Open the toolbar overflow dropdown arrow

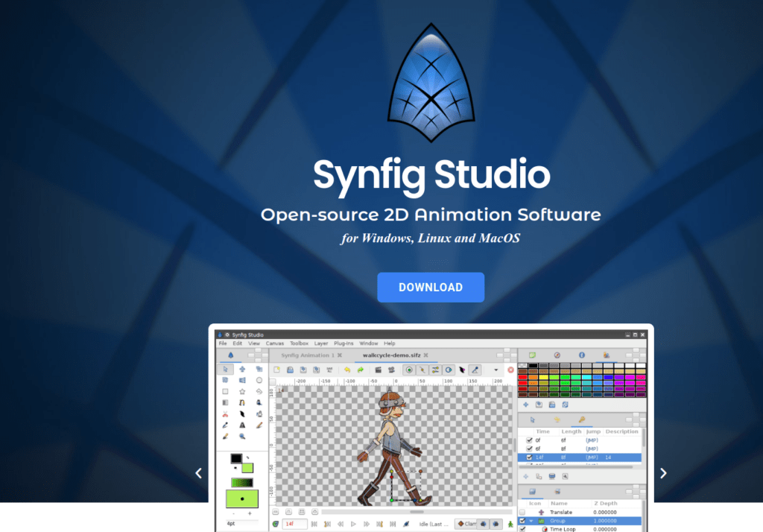(496, 370)
